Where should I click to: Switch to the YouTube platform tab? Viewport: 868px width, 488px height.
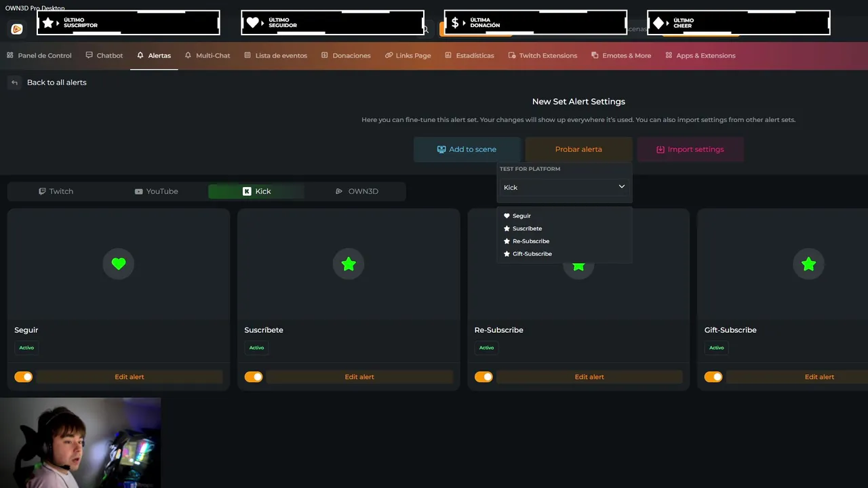click(156, 191)
